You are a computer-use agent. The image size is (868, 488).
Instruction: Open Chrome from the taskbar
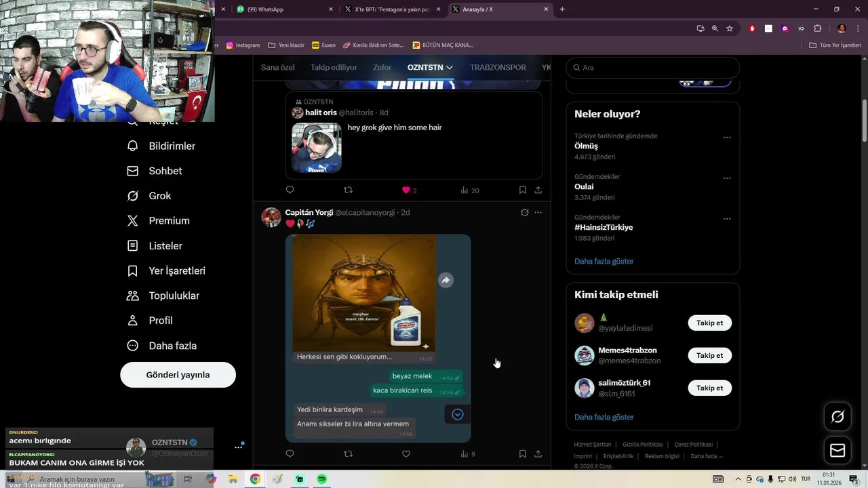coord(255,479)
